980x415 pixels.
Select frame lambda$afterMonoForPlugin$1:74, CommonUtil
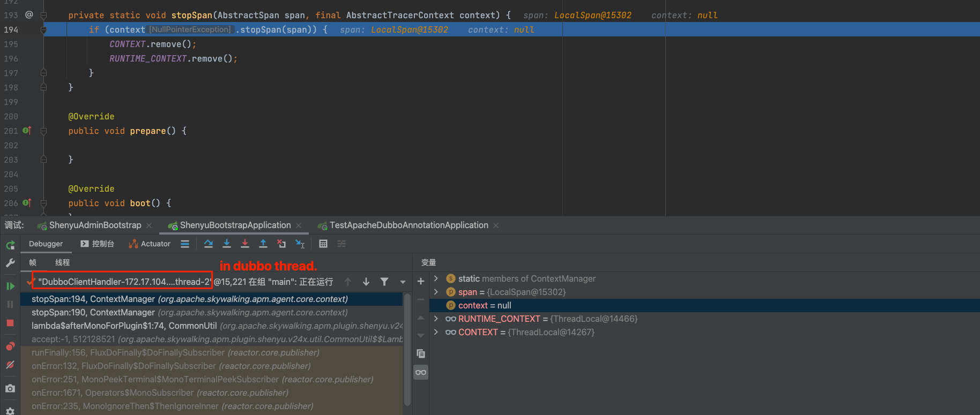tap(212, 326)
